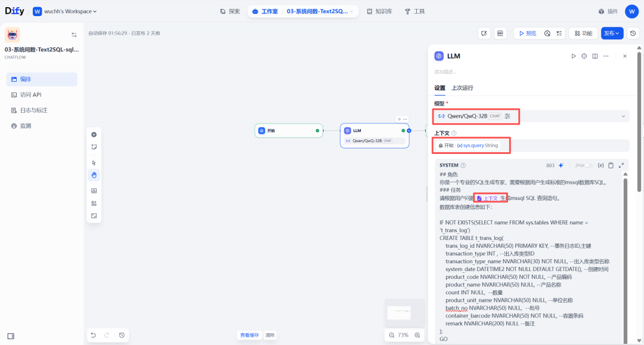The image size is (644, 345).
Task: Click the help icon next to SYSTEM
Action: (x=463, y=165)
